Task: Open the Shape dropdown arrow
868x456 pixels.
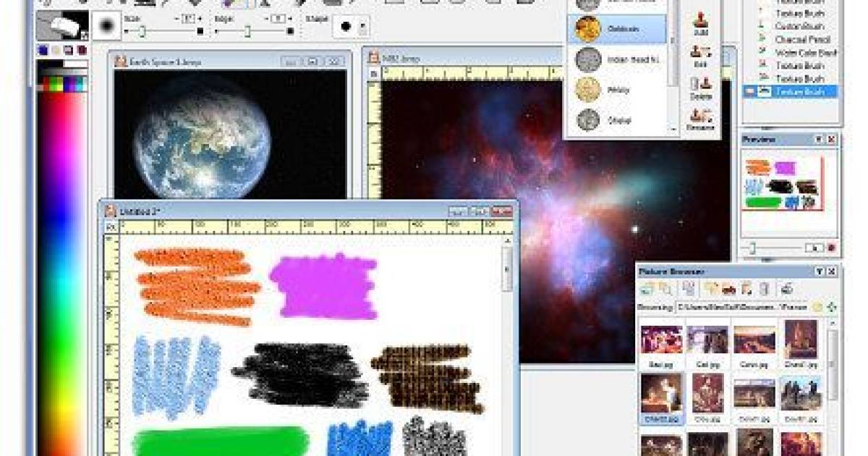Action: 362,28
